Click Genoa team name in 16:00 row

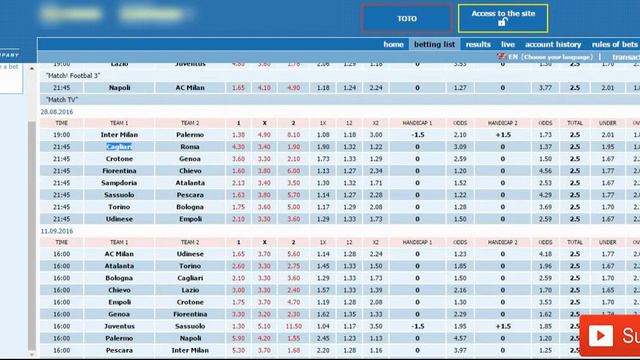pos(119,314)
